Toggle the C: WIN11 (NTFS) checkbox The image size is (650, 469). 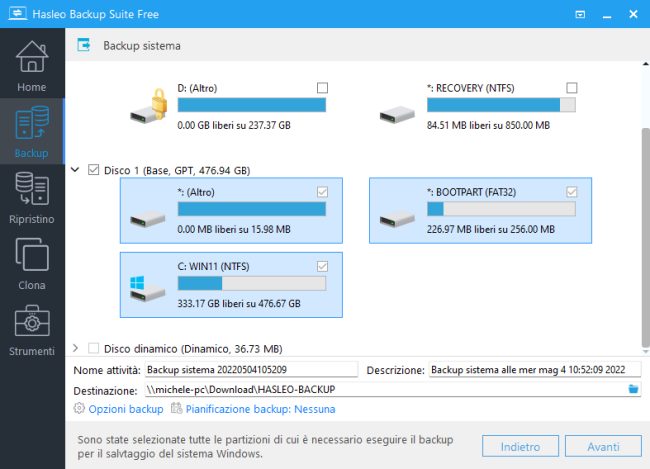[322, 266]
